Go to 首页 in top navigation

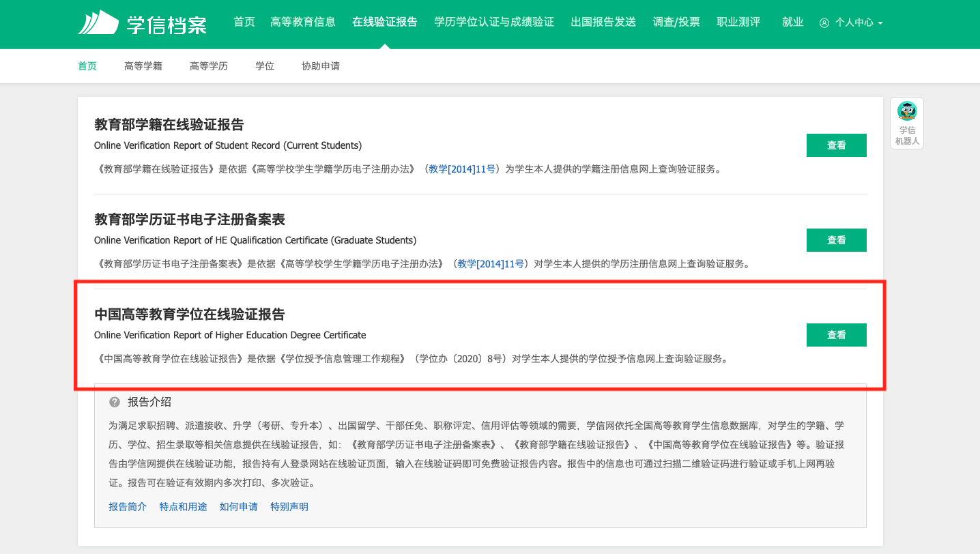[244, 22]
